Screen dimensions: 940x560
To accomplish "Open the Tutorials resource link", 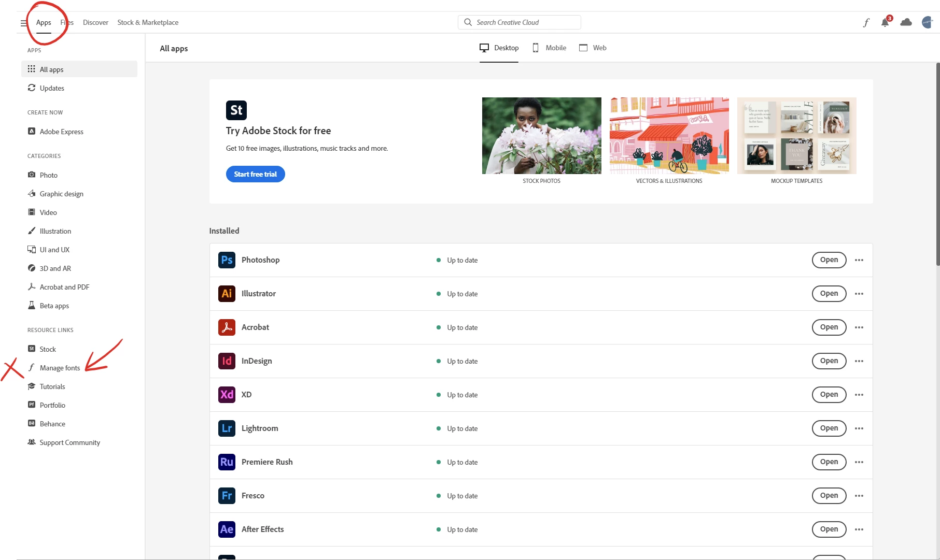I will [79, 386].
